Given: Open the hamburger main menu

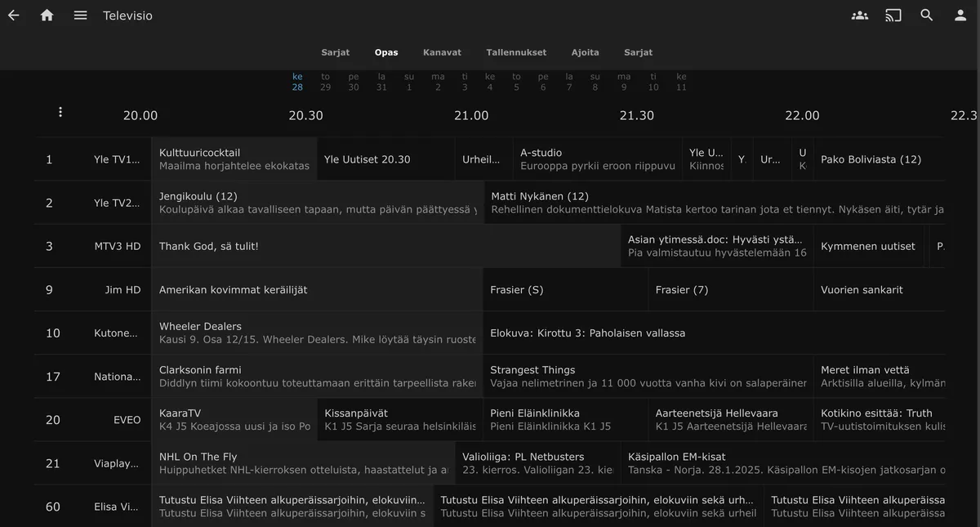Looking at the screenshot, I should click(x=80, y=16).
